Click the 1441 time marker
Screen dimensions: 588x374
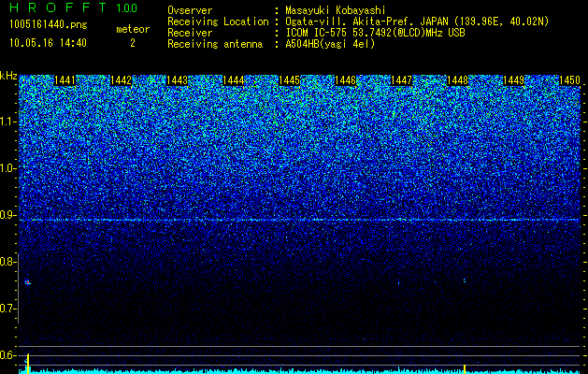coord(65,80)
